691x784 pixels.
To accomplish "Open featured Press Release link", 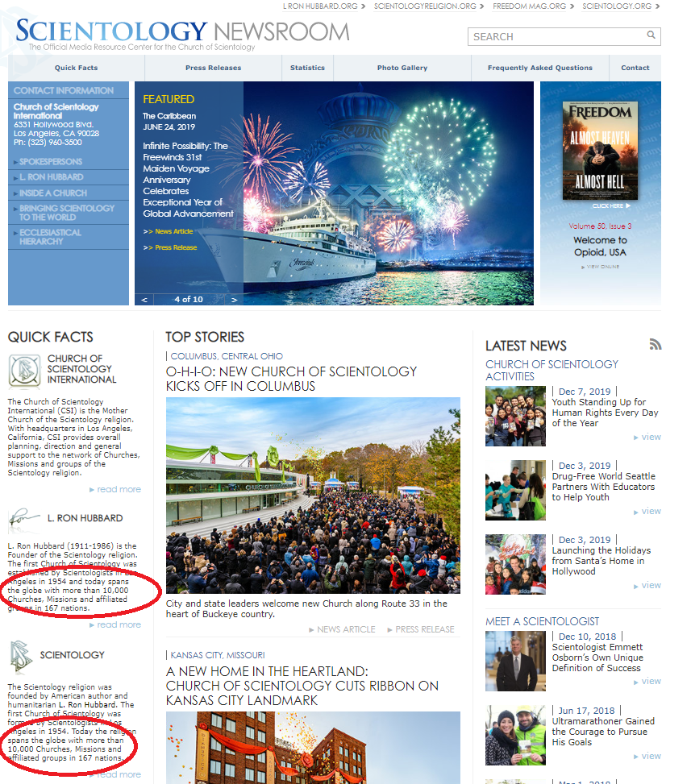I will (170, 247).
